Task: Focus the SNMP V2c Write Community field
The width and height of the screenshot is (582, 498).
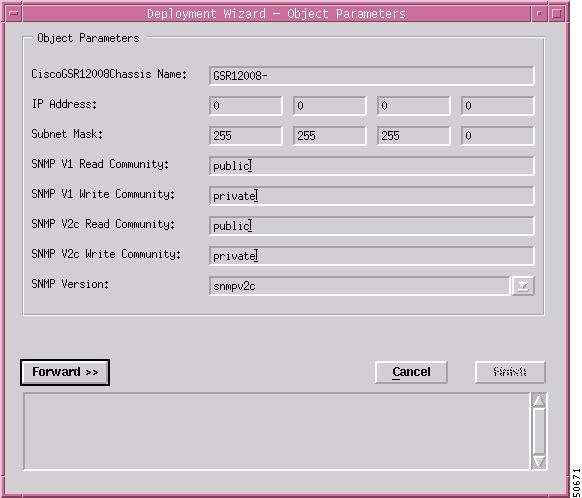Action: click(372, 256)
